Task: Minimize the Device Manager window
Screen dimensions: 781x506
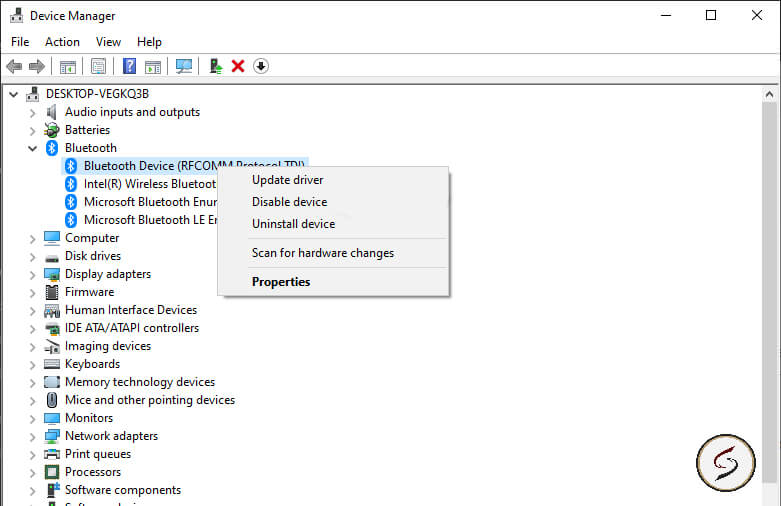Action: click(666, 15)
